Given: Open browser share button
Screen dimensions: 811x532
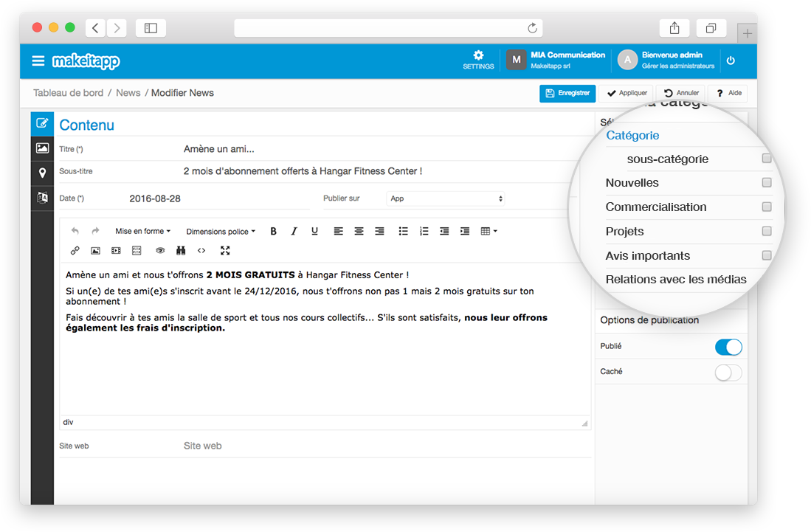Looking at the screenshot, I should point(674,28).
